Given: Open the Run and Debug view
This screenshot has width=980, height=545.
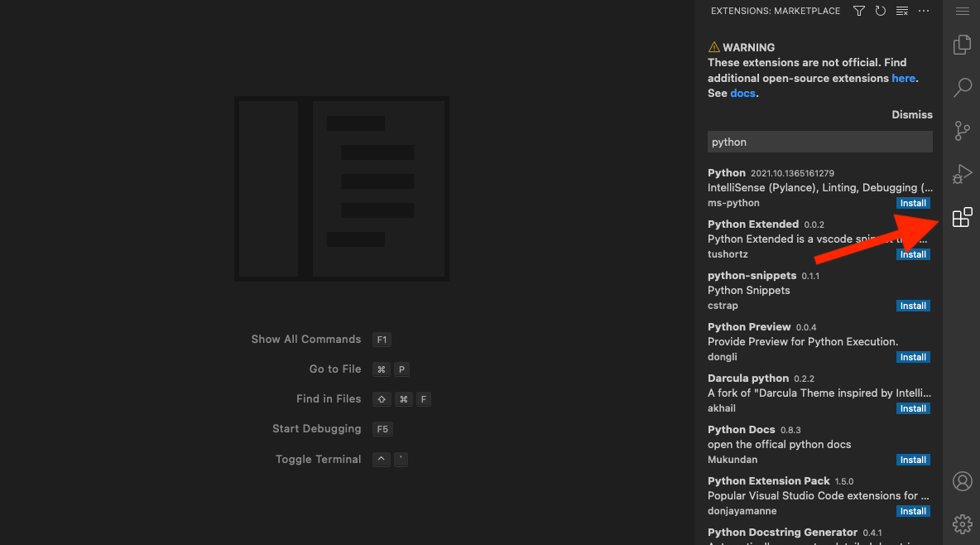Looking at the screenshot, I should [962, 174].
